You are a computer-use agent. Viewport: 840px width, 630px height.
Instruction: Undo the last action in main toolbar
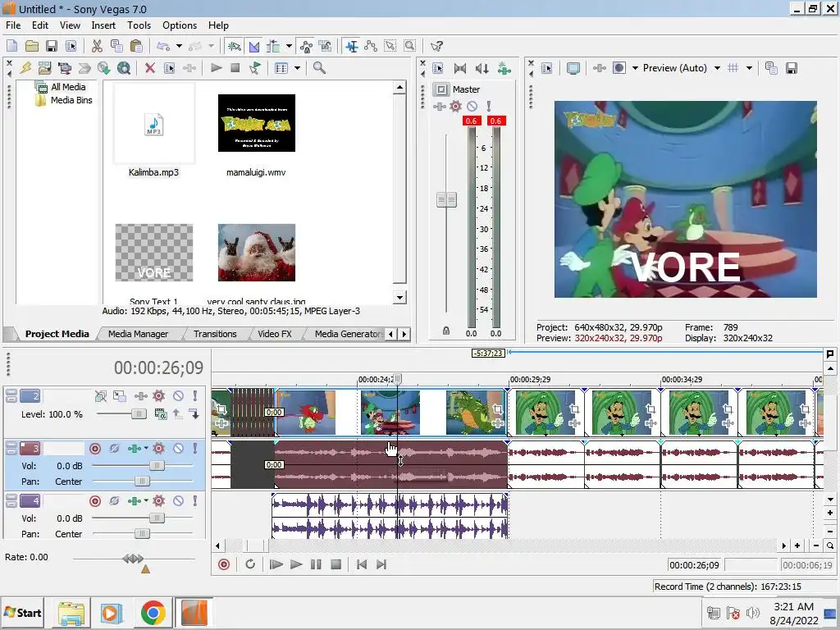point(163,46)
